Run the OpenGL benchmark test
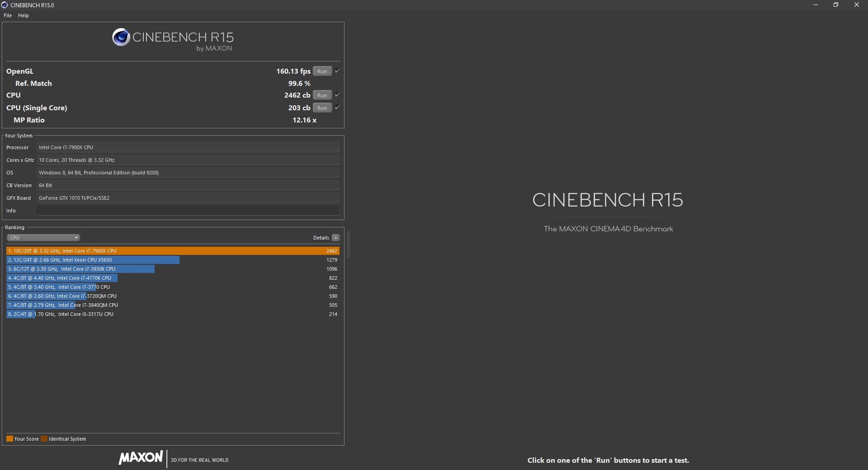 322,71
